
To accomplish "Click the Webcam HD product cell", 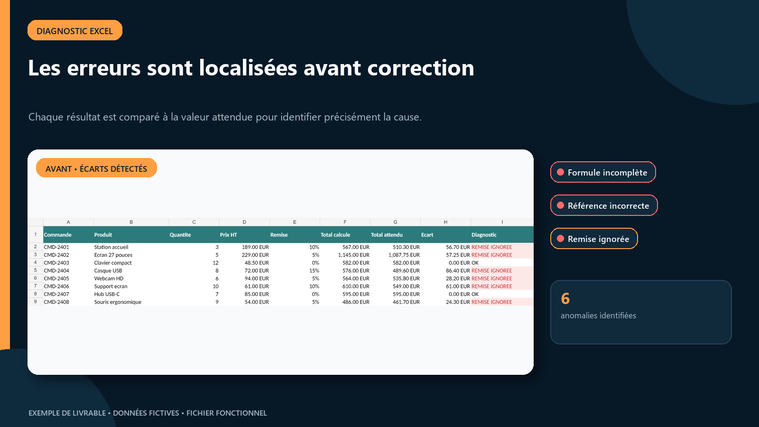I will (x=131, y=278).
